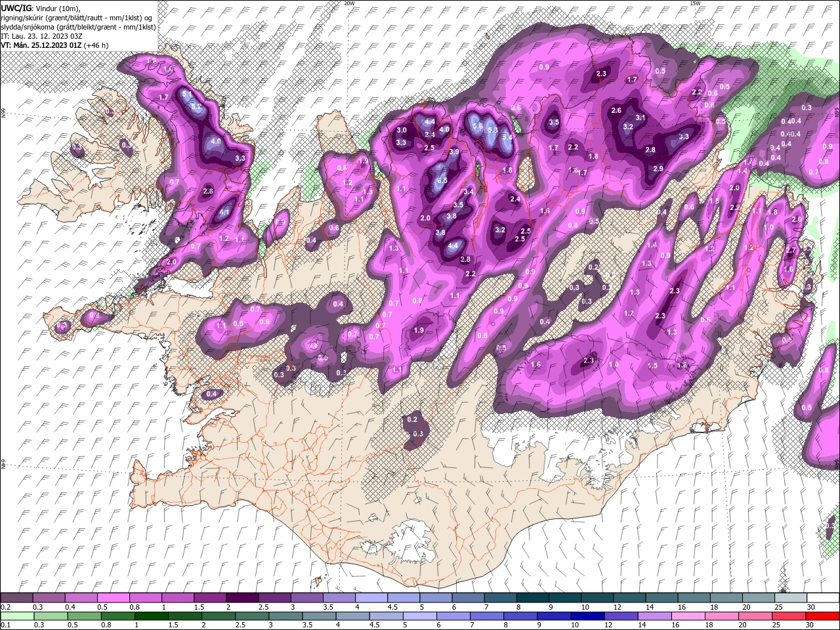Click bottom legend swatch between 5 and 6
The height and width of the screenshot is (630, 840).
click(421, 616)
